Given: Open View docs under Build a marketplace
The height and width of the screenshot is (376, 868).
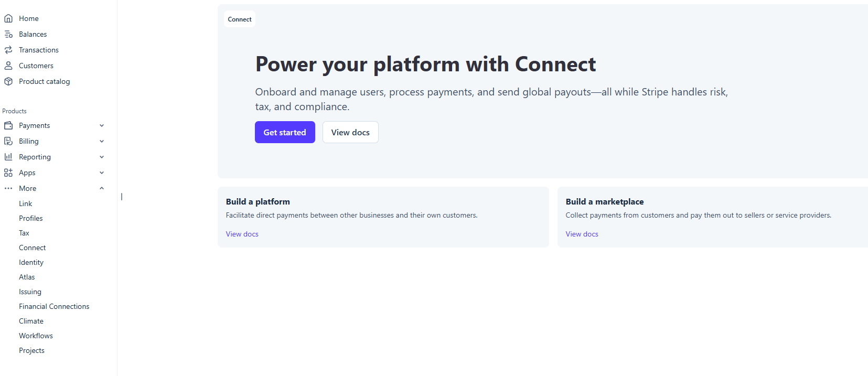Looking at the screenshot, I should point(582,234).
